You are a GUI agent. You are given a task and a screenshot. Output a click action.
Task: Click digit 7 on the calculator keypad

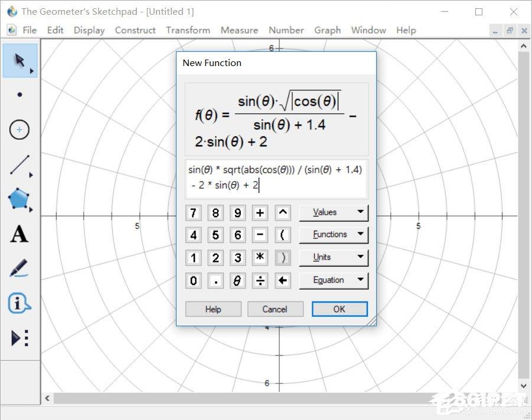click(x=194, y=213)
